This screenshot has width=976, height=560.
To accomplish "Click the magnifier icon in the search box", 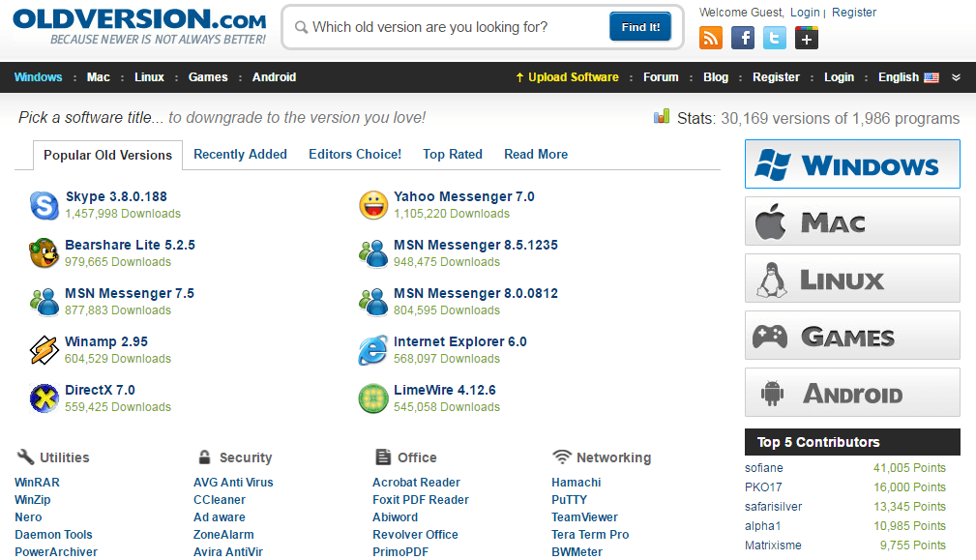I will 301,27.
